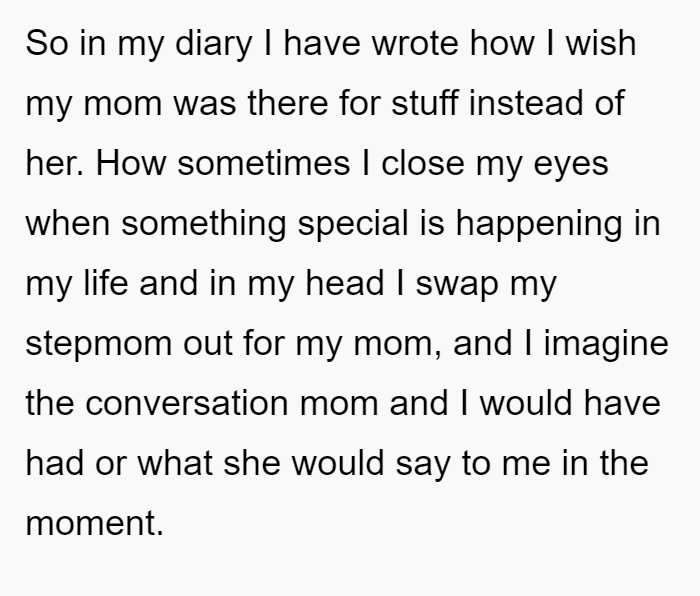Click the word "stuff" in second line
The height and width of the screenshot is (596, 700).
click(x=425, y=103)
